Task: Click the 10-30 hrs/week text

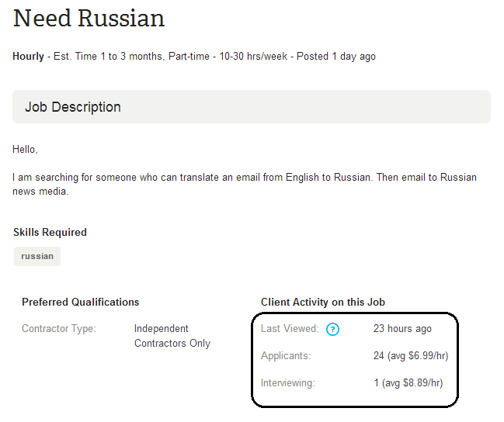Action: tap(253, 56)
